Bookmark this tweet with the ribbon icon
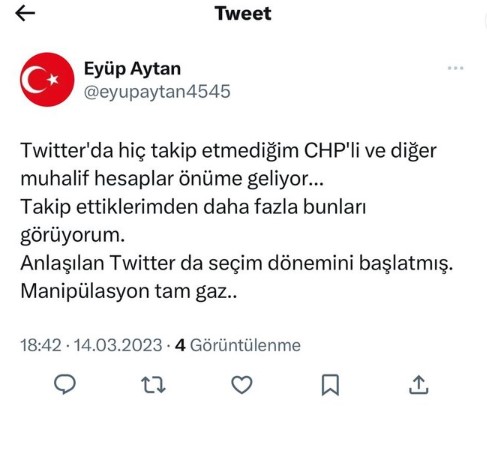 330,385
